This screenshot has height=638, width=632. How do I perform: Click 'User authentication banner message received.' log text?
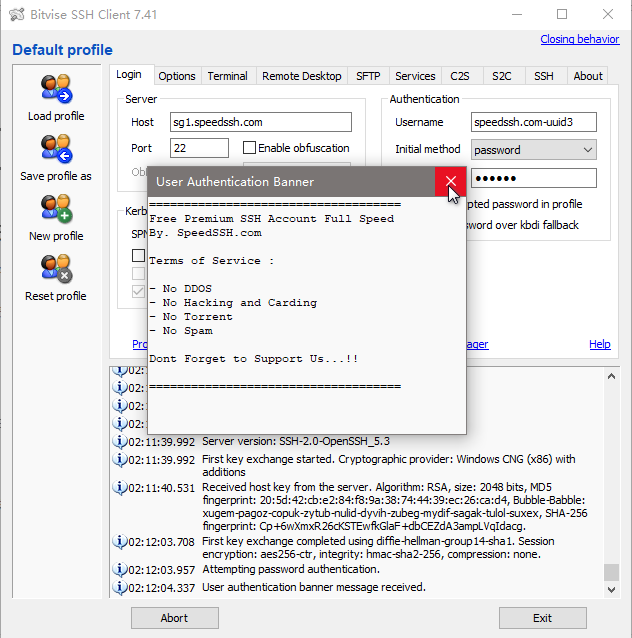coord(314,588)
